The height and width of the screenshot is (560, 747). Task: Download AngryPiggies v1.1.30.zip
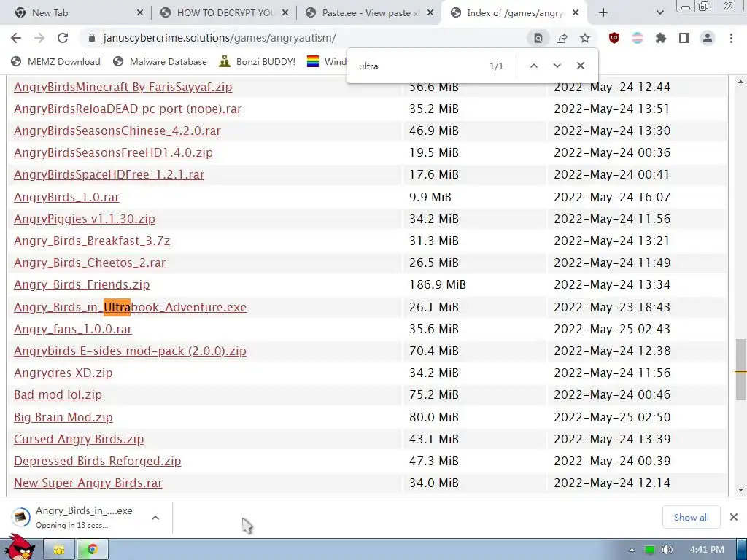click(x=85, y=219)
